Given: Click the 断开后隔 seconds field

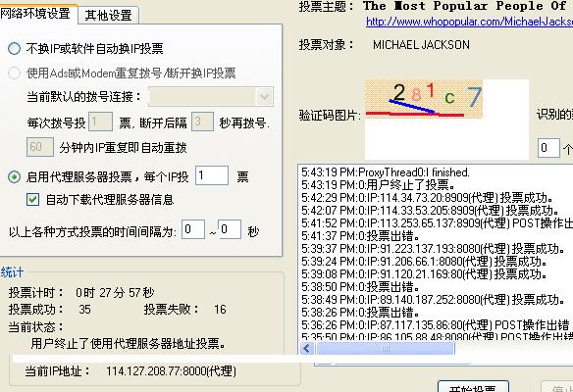Looking at the screenshot, I should tap(202, 122).
